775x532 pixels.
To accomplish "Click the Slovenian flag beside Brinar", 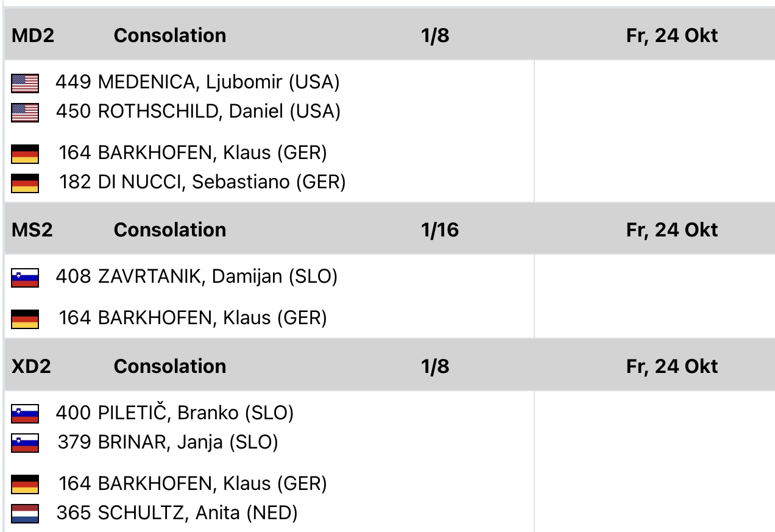I will click(x=25, y=443).
